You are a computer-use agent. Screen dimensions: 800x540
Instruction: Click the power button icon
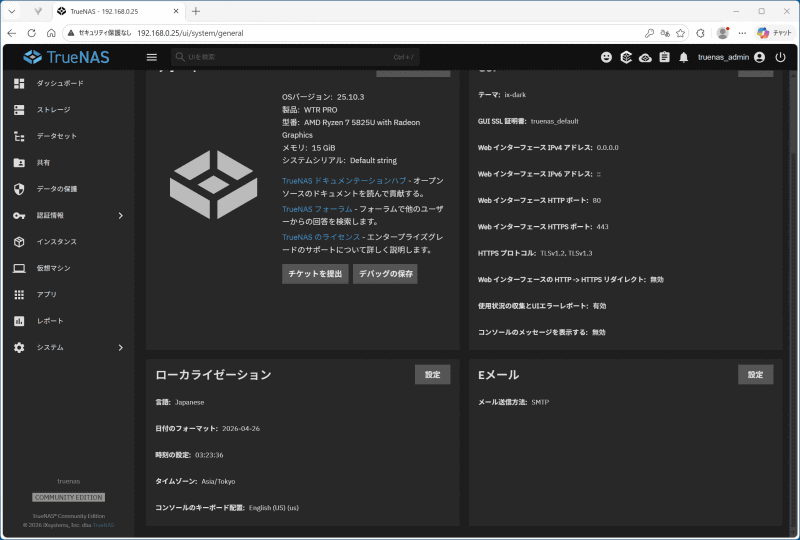pyautogui.click(x=780, y=57)
